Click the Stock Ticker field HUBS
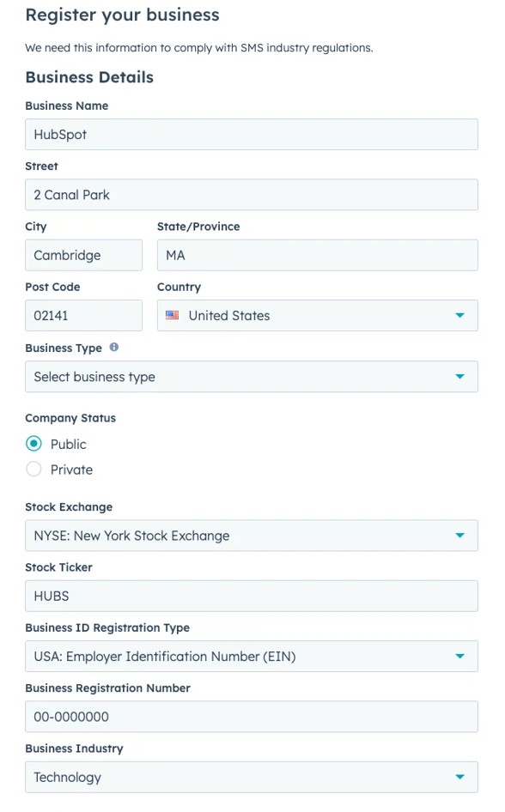505x812 pixels. (251, 596)
